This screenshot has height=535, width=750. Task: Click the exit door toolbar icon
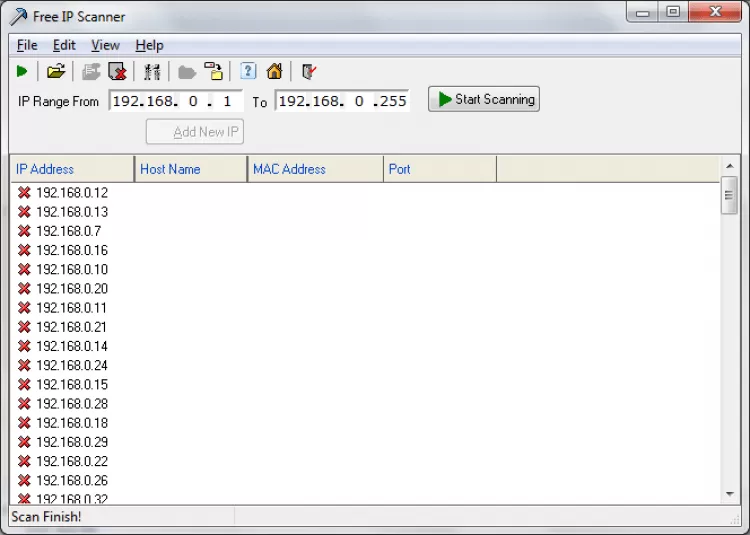tap(309, 72)
